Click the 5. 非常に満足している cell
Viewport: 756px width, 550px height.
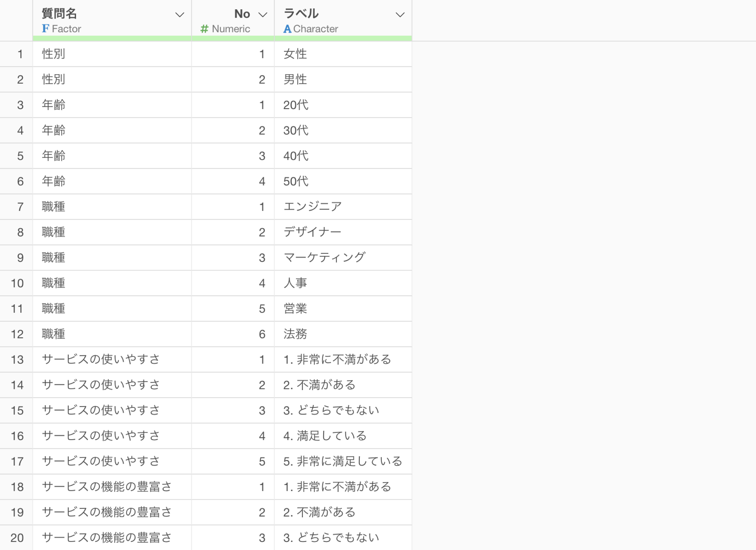pos(342,461)
